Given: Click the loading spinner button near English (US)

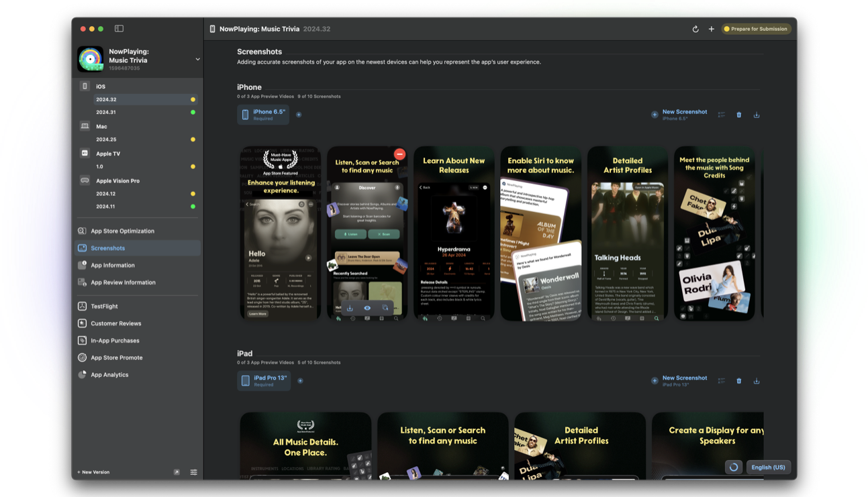Looking at the screenshot, I should [734, 467].
